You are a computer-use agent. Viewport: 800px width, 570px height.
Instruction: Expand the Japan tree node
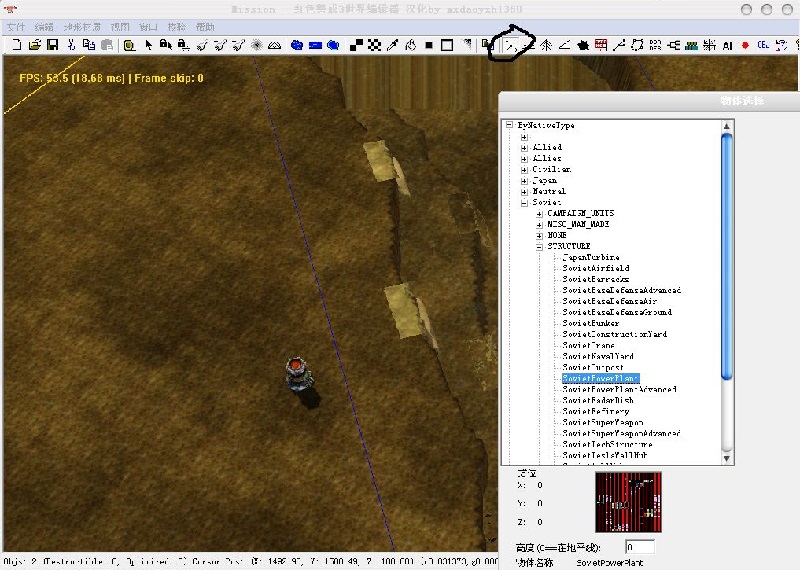point(524,181)
